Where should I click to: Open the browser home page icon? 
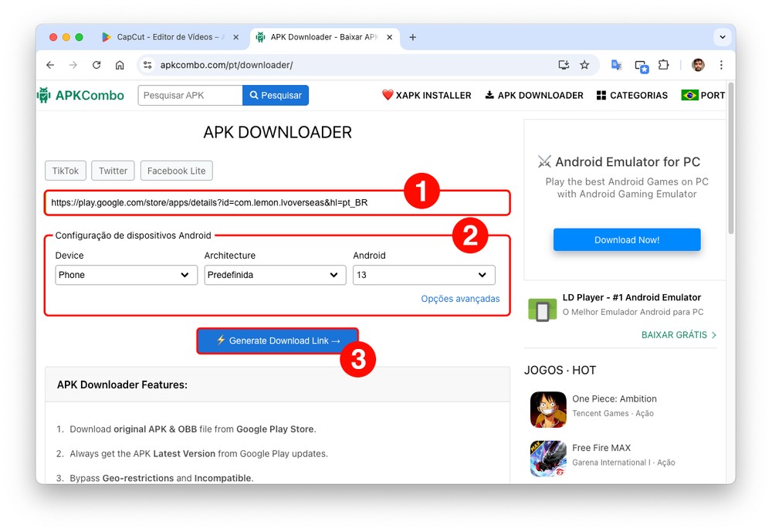tap(120, 65)
